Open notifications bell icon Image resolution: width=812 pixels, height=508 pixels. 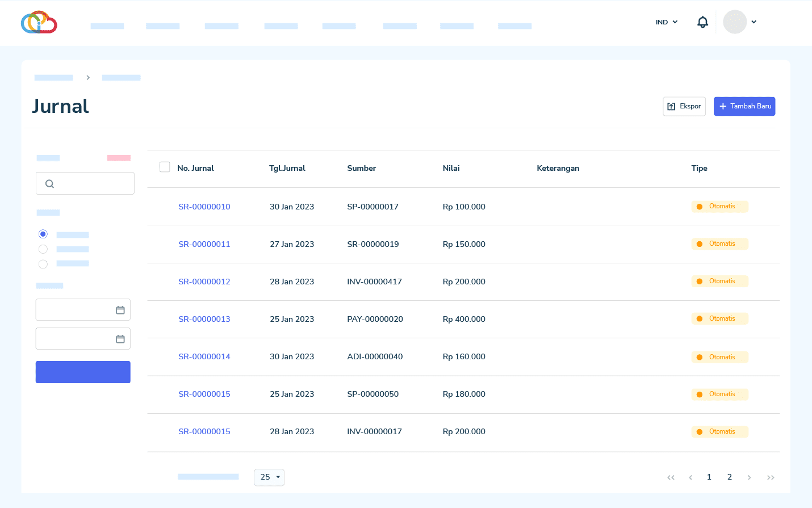click(702, 22)
